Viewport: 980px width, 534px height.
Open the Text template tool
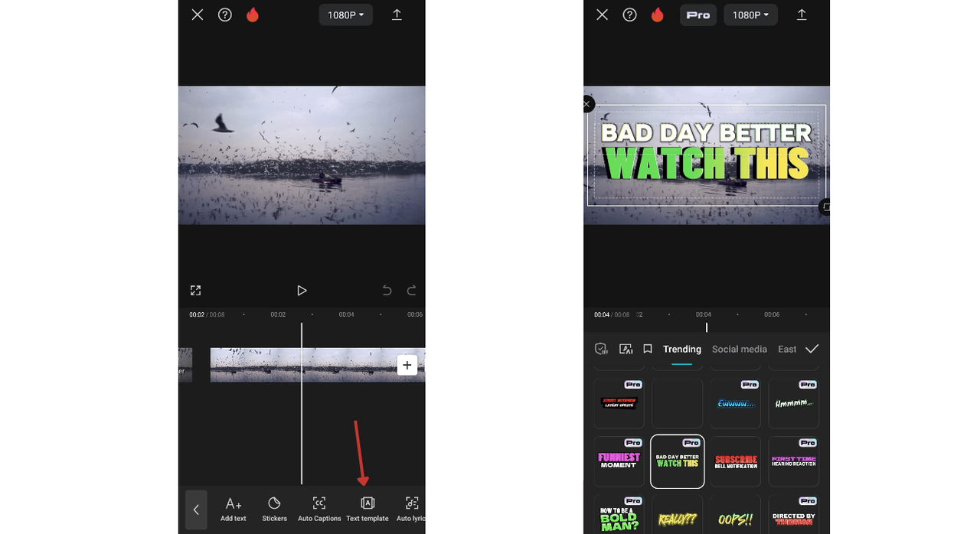tap(367, 509)
